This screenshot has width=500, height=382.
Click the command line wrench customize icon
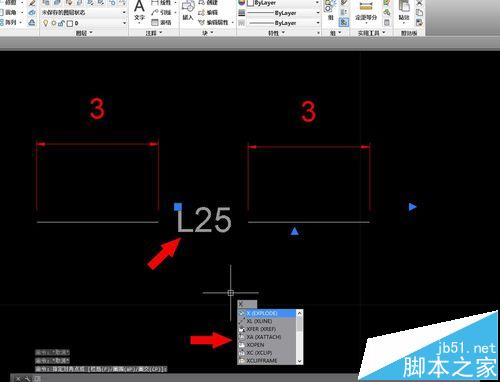(27, 379)
